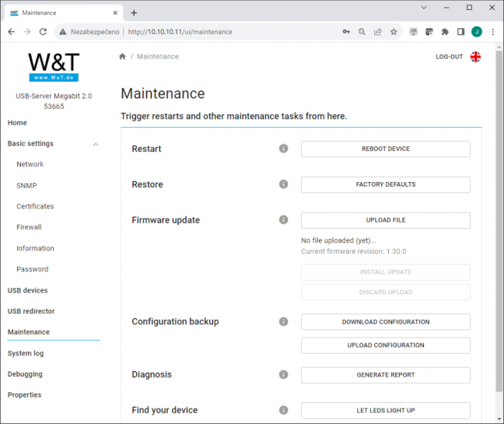Viewport: 504px width, 424px height.
Task: Click the info icon next to Restore
Action: point(283,184)
